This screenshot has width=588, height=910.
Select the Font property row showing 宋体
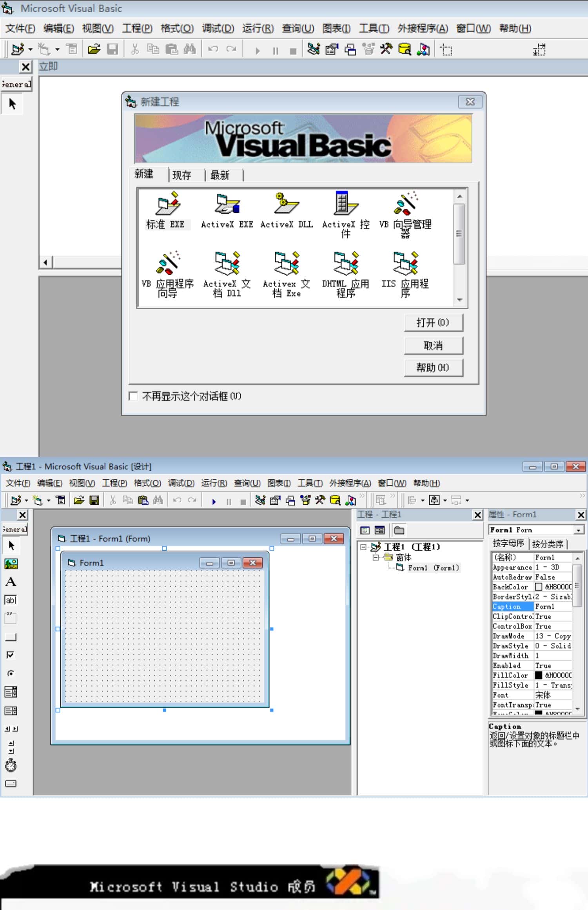[532, 695]
